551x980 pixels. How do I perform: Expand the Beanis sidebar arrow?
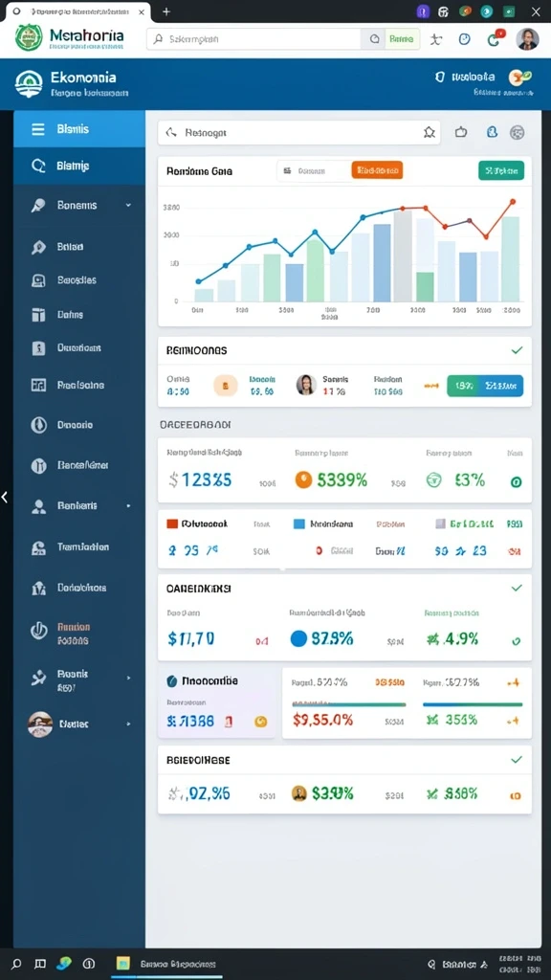click(x=129, y=678)
